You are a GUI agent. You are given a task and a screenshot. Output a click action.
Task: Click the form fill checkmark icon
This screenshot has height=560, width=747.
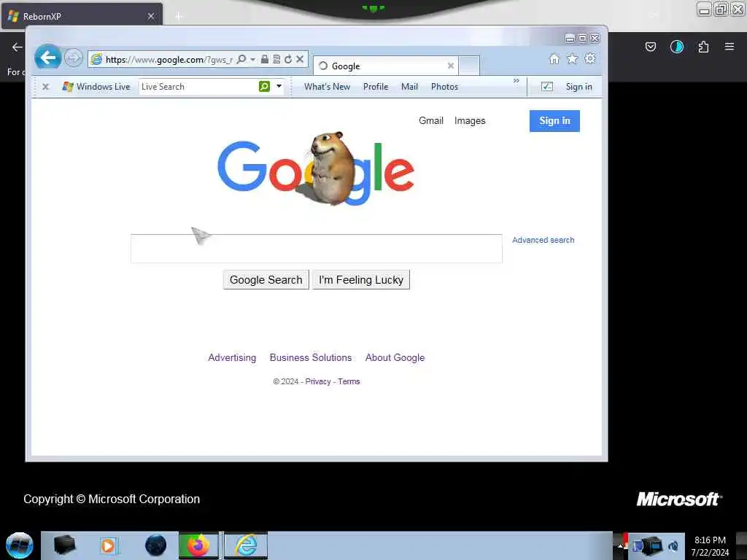tap(547, 87)
